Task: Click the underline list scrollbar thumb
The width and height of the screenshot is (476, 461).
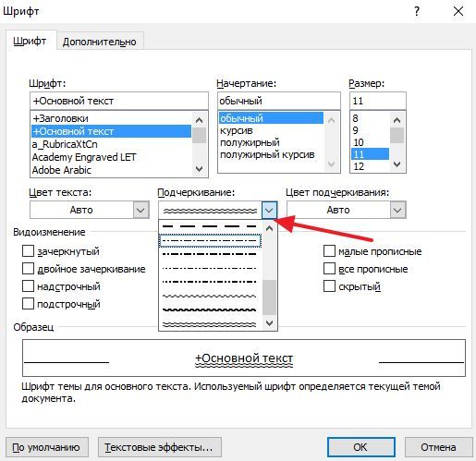Action: pyautogui.click(x=270, y=297)
